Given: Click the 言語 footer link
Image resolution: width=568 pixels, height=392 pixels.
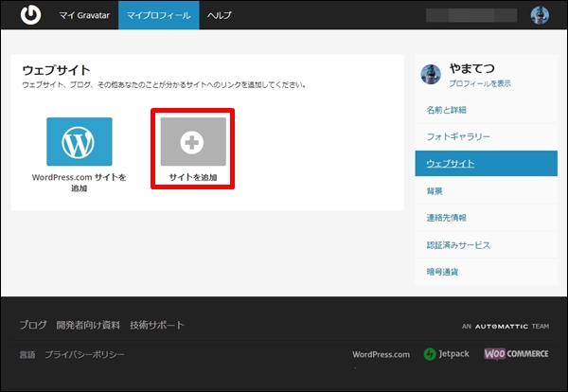Looking at the screenshot, I should pyautogui.click(x=27, y=355).
